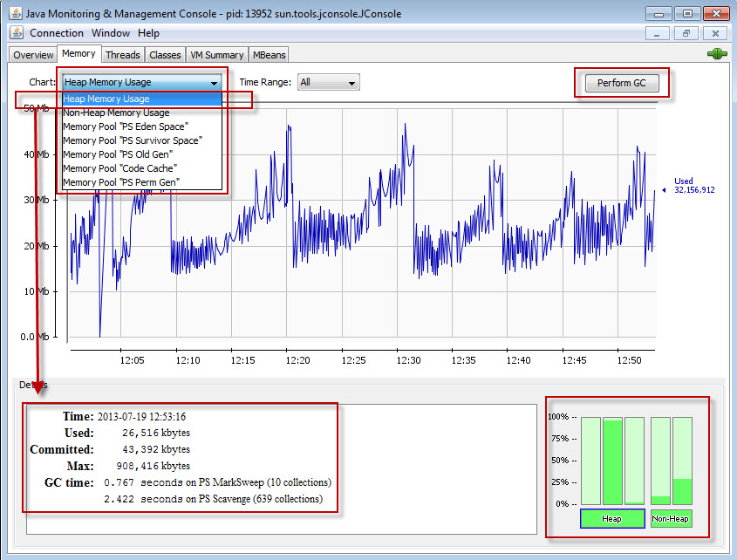
Task: Go to the VM Summary tab
Action: click(x=216, y=55)
